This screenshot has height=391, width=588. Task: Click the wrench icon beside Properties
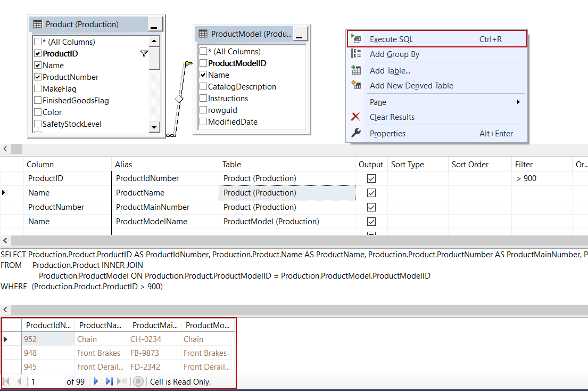coord(357,133)
